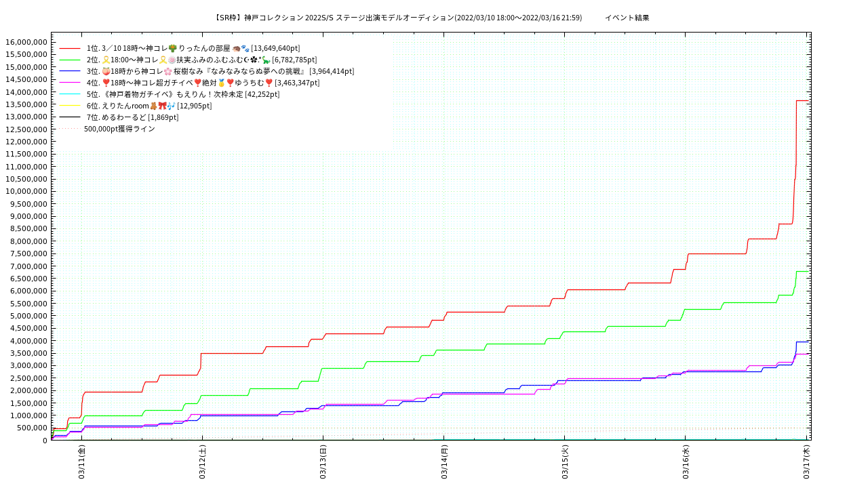Click the 1,500,000 y-axis label

pyautogui.click(x=28, y=403)
